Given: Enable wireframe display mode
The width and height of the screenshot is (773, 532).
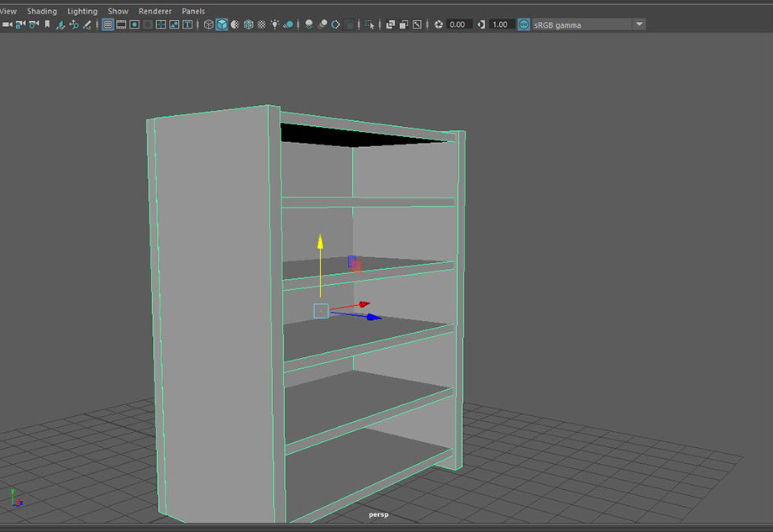Looking at the screenshot, I should pos(208,24).
